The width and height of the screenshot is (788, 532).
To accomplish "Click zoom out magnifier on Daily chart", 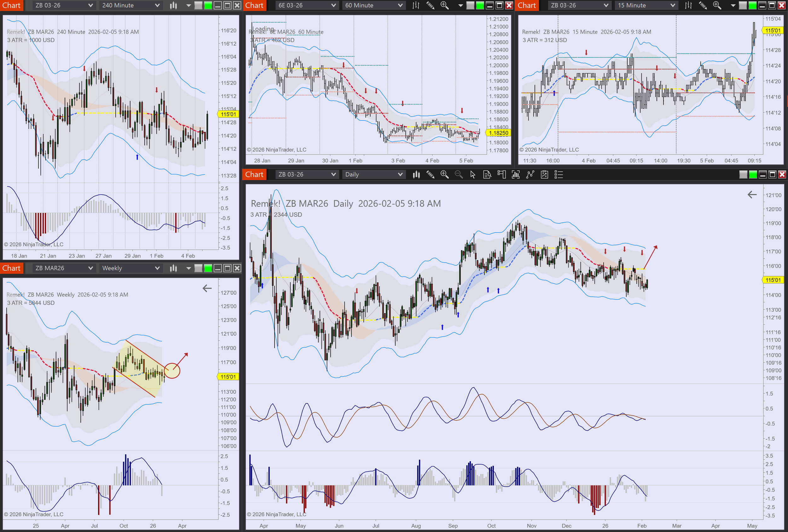I will [458, 175].
